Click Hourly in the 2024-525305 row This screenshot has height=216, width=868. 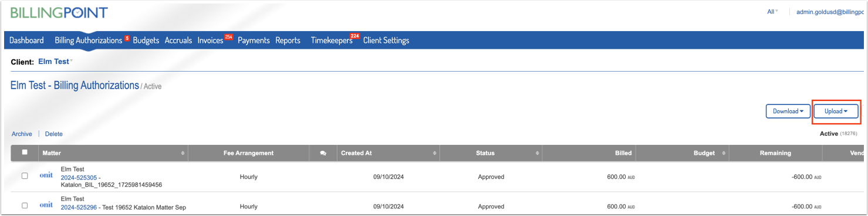(249, 177)
